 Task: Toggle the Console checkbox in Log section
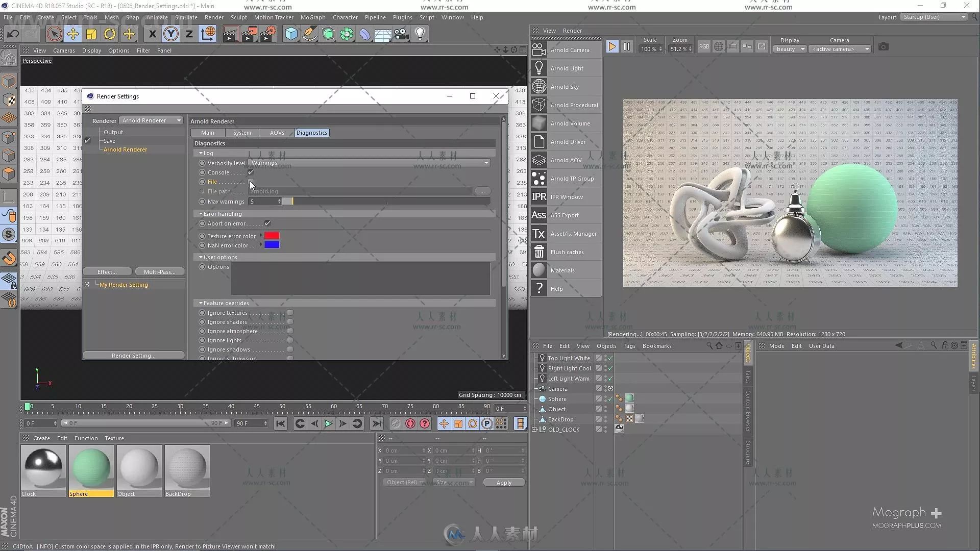pos(251,171)
